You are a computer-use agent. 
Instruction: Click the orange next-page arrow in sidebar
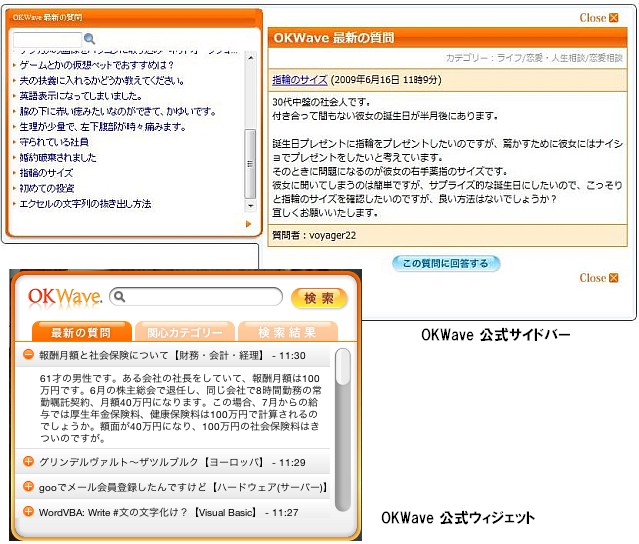click(x=249, y=224)
